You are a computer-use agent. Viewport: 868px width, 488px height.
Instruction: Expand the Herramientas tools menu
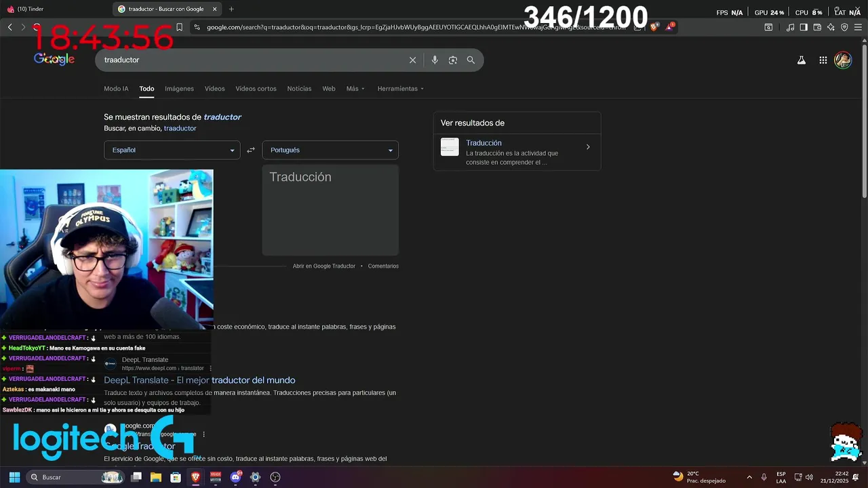coord(400,89)
